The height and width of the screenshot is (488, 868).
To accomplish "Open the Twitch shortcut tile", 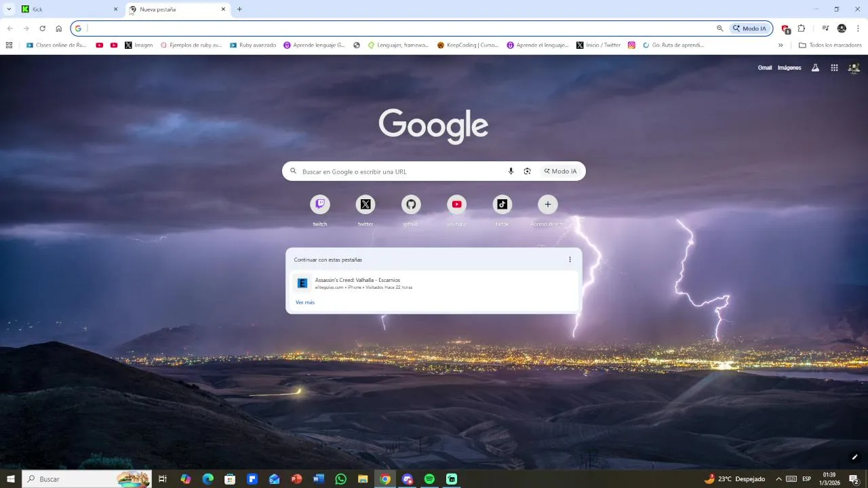I will pyautogui.click(x=320, y=205).
